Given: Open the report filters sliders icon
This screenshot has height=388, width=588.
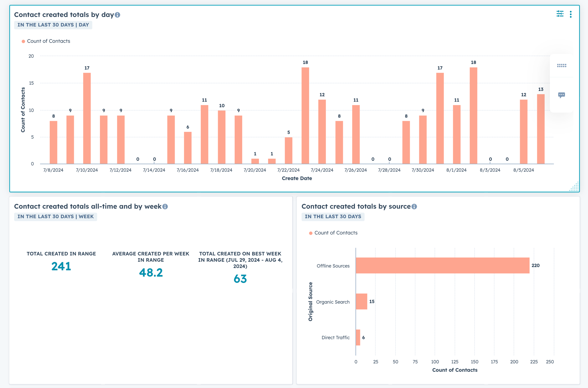Looking at the screenshot, I should 560,14.
